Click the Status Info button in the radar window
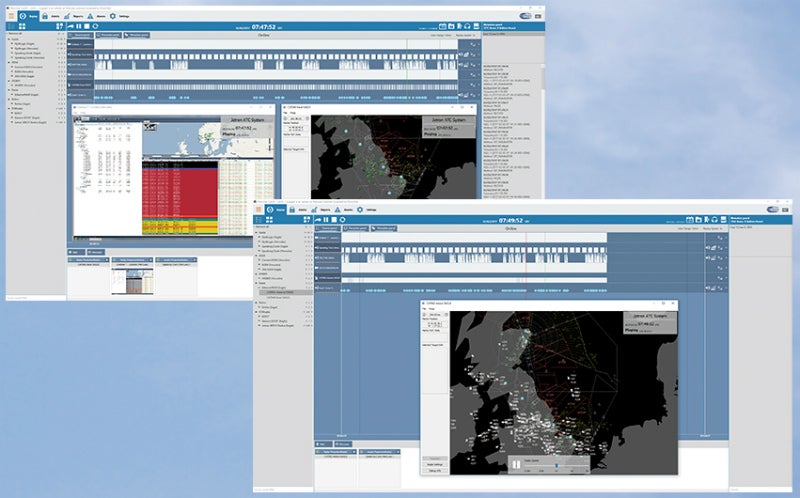This screenshot has width=800, height=498. (x=437, y=471)
